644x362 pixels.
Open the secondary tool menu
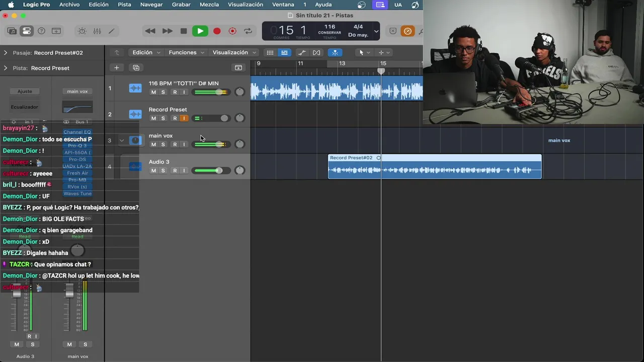384,52
